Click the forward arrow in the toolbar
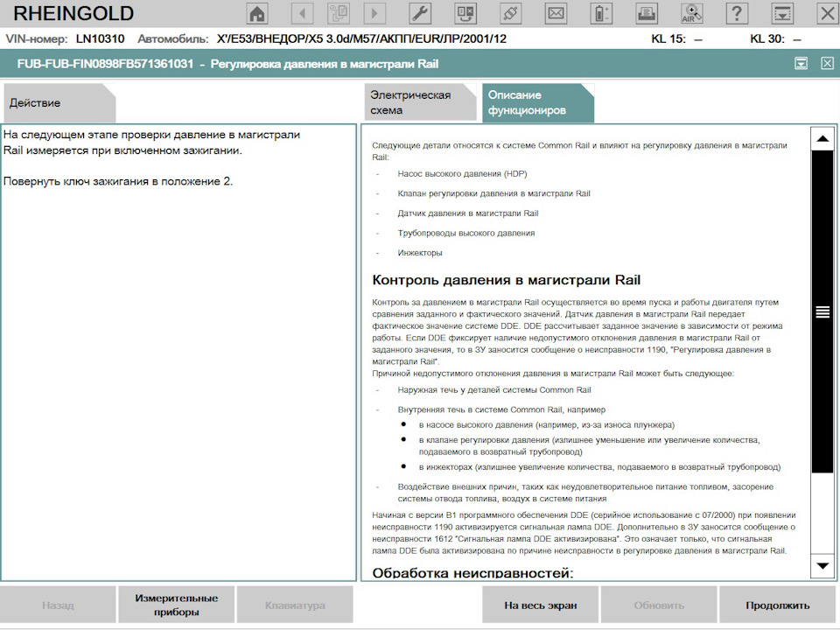The width and height of the screenshot is (840, 630). pos(374,13)
